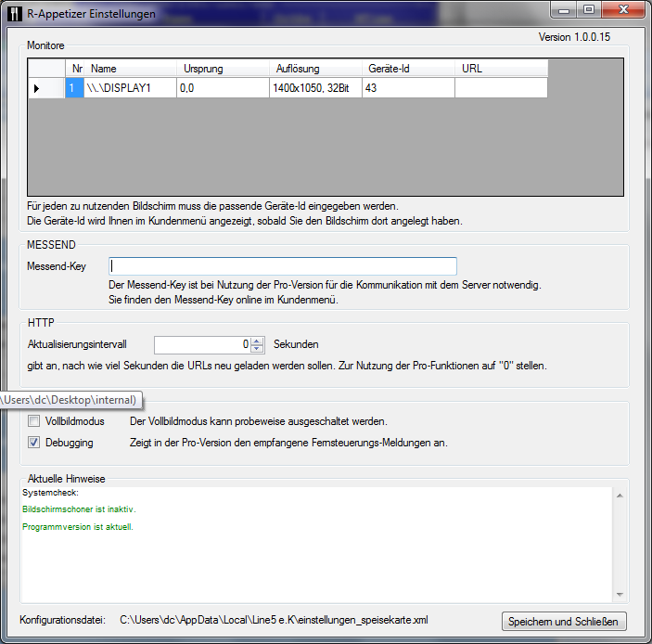Click the empty URL cell of DISPLAY1
The image size is (652, 644).
501,88
